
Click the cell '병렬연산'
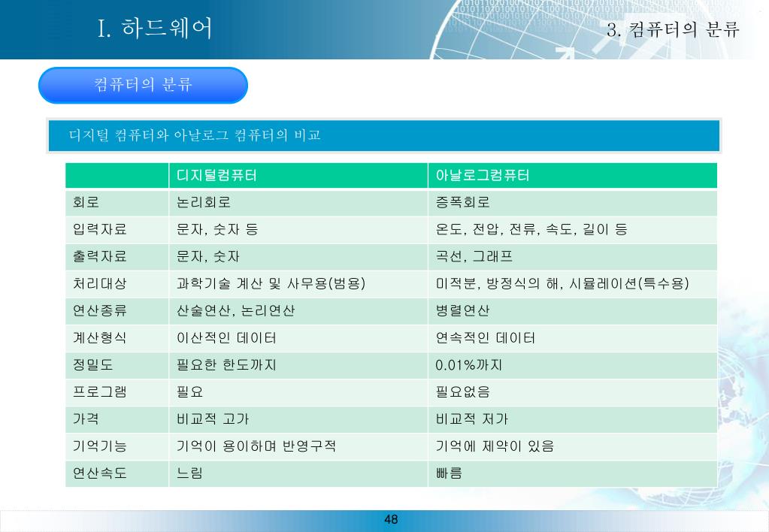tap(572, 311)
